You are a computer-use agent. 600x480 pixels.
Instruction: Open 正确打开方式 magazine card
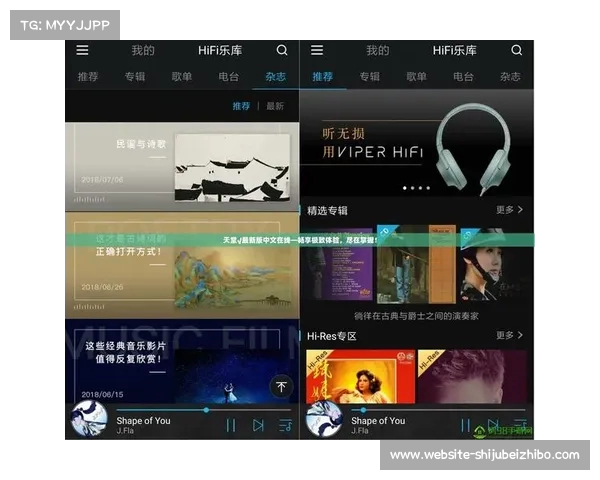point(182,265)
